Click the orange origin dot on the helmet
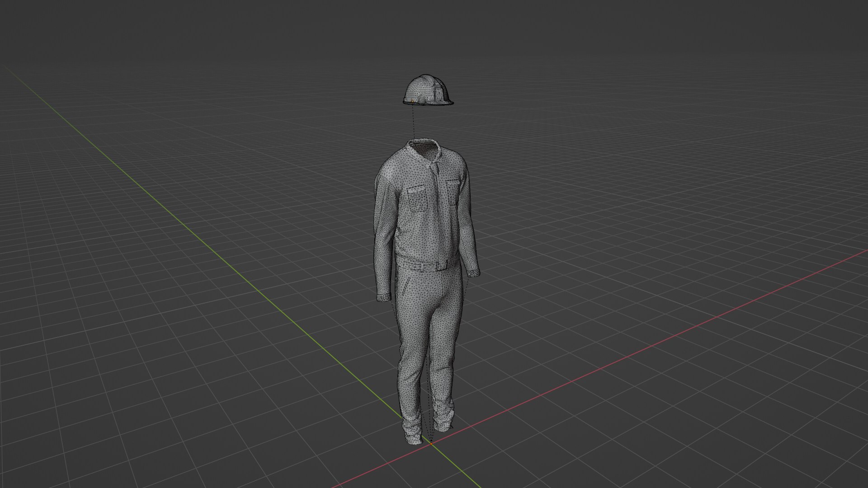The image size is (868, 488). (x=412, y=101)
